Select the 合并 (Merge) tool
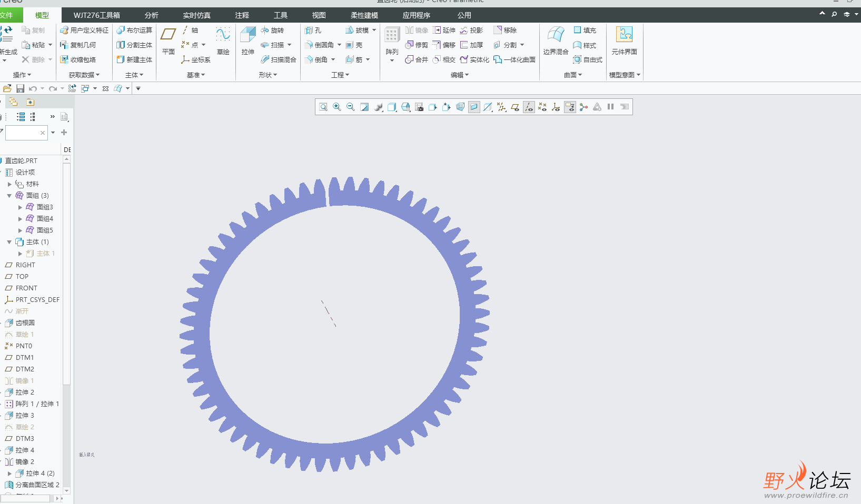 point(416,60)
